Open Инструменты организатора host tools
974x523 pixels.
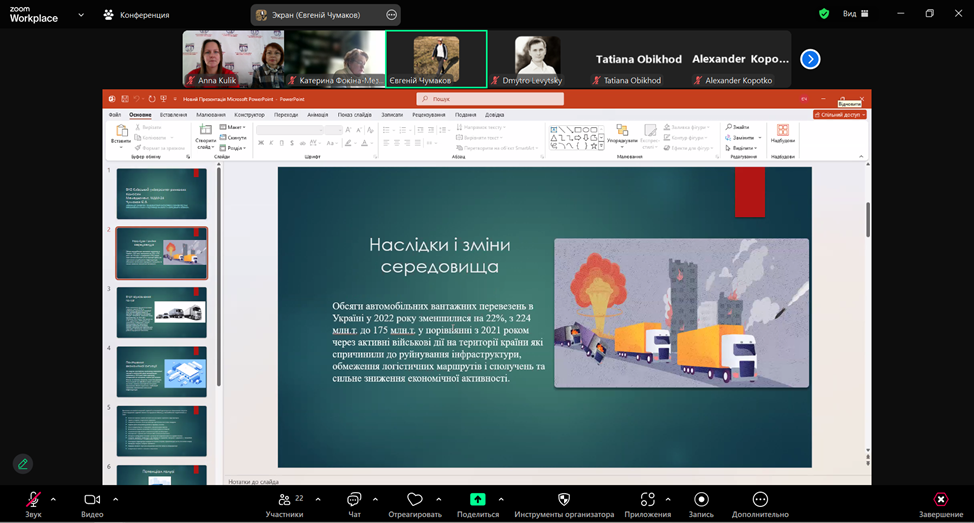pyautogui.click(x=564, y=500)
